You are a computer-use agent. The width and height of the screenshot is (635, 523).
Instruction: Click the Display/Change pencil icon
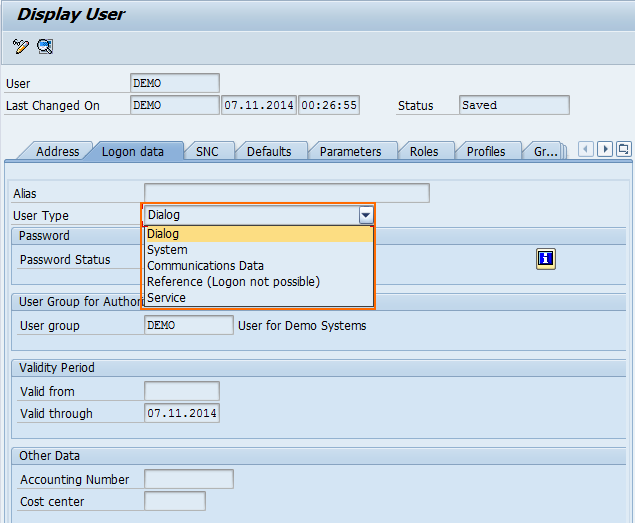(21, 46)
